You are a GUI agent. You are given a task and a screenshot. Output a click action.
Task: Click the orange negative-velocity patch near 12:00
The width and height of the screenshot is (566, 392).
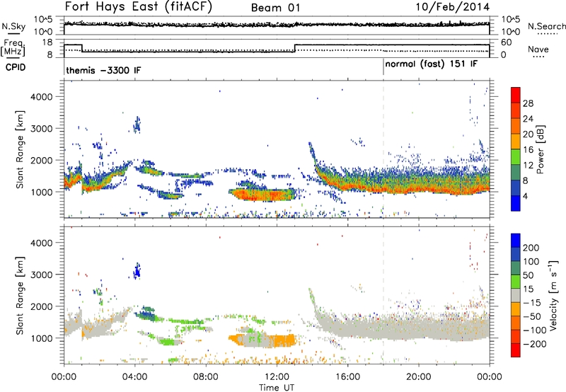285,341
